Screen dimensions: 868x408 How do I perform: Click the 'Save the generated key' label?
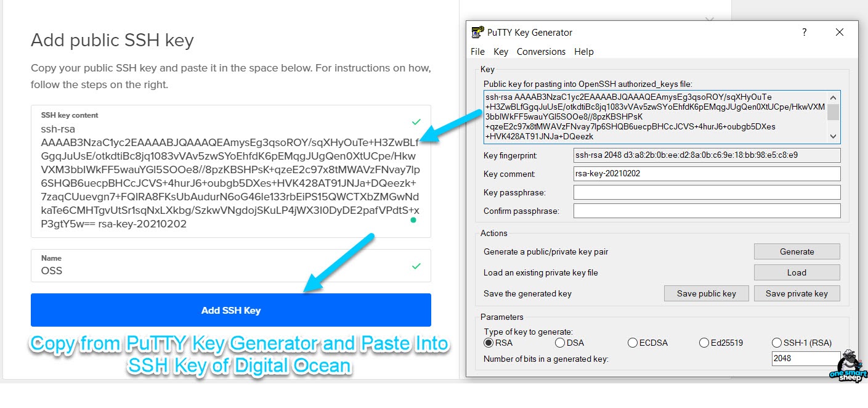tap(527, 293)
